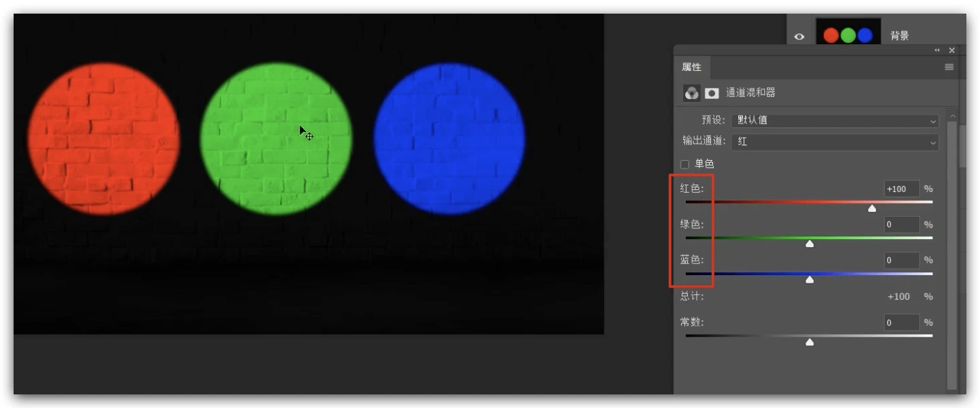Switch to the 属性 tab
The height and width of the screenshot is (408, 980).
691,67
